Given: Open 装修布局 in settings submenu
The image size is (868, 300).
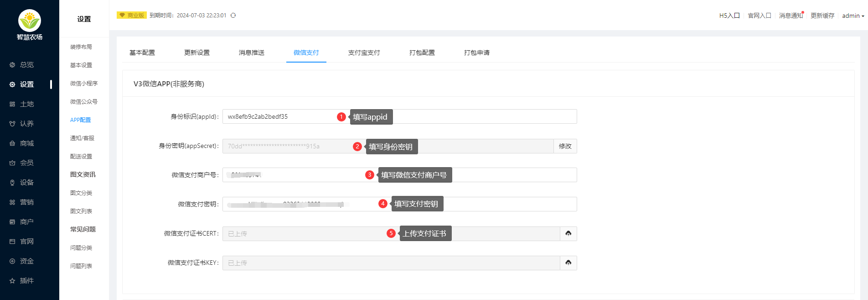Looking at the screenshot, I should (x=81, y=47).
